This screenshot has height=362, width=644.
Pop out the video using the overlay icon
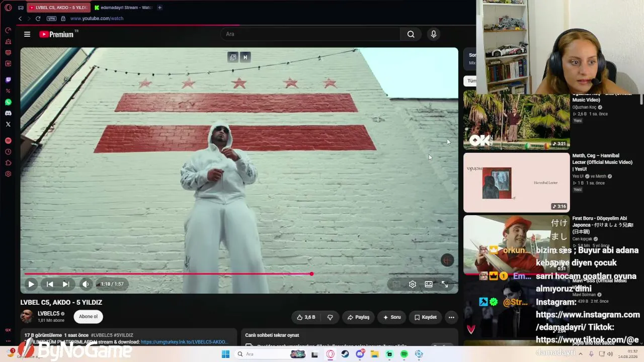(233, 57)
